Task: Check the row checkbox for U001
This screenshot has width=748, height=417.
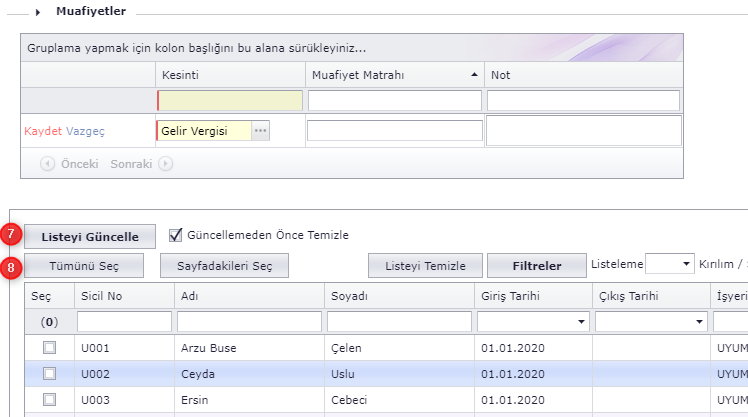Action: (x=49, y=348)
